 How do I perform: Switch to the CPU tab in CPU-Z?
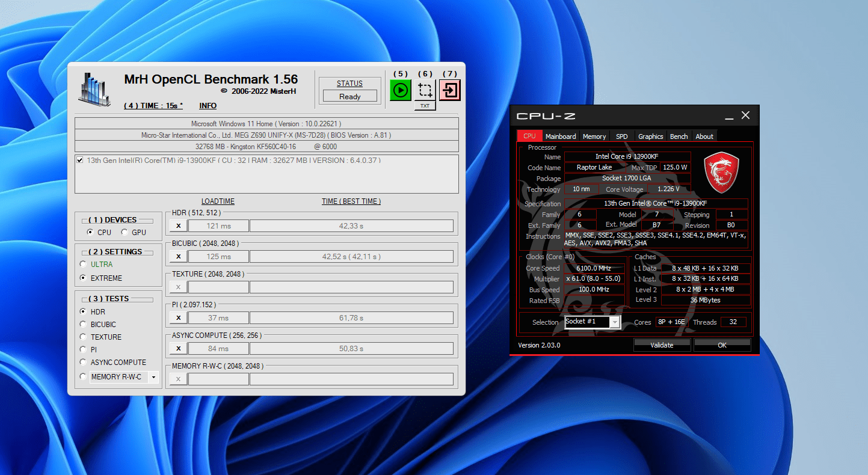[529, 136]
